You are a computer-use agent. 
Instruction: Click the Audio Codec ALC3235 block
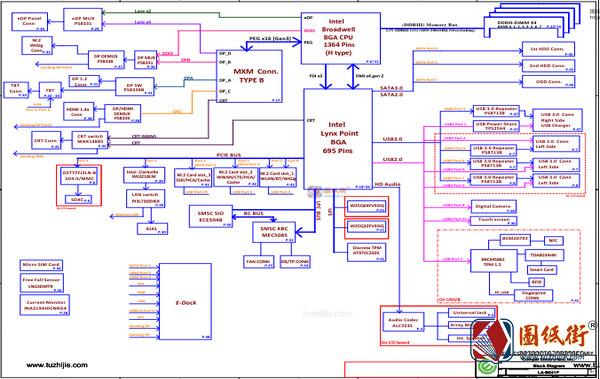pos(403,323)
